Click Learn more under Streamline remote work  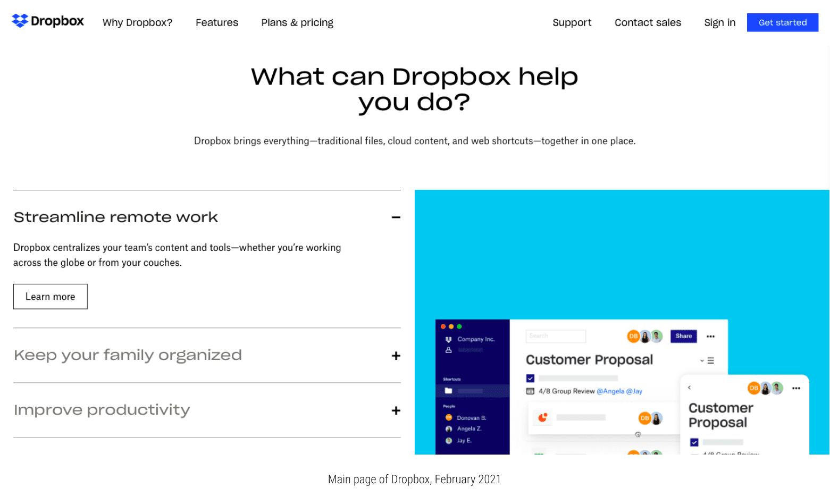(x=51, y=297)
